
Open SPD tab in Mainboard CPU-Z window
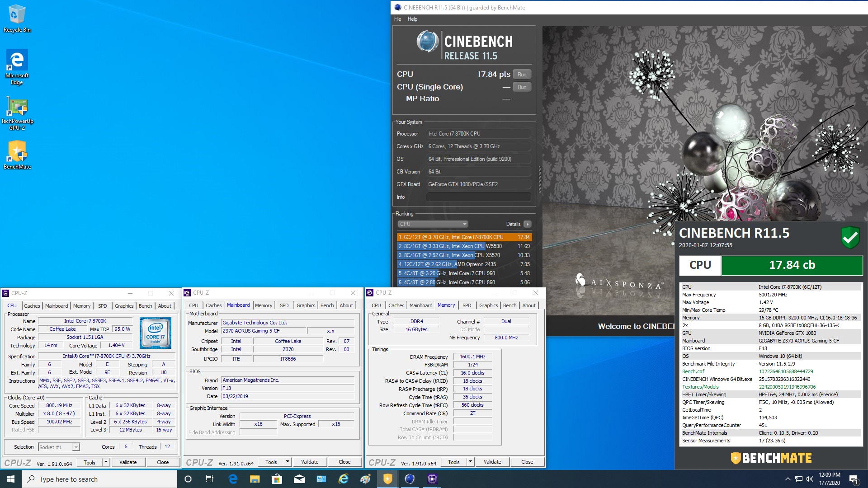(284, 305)
